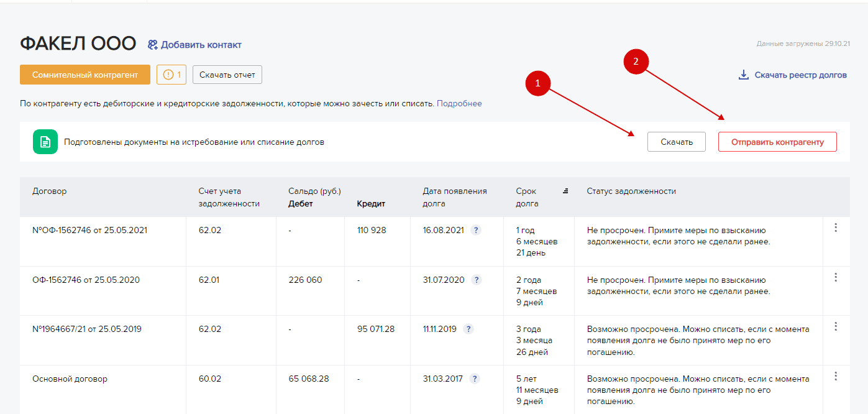Viewport: 868px width, 414px height.
Task: Click the Скачать отчет button
Action: (227, 75)
